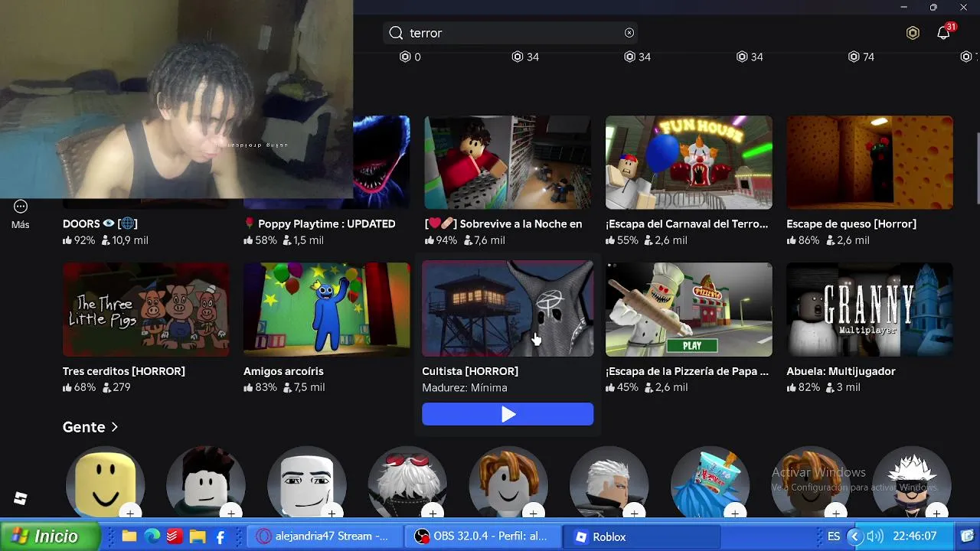Expand the Gente section
The image size is (980, 551).
pos(90,427)
